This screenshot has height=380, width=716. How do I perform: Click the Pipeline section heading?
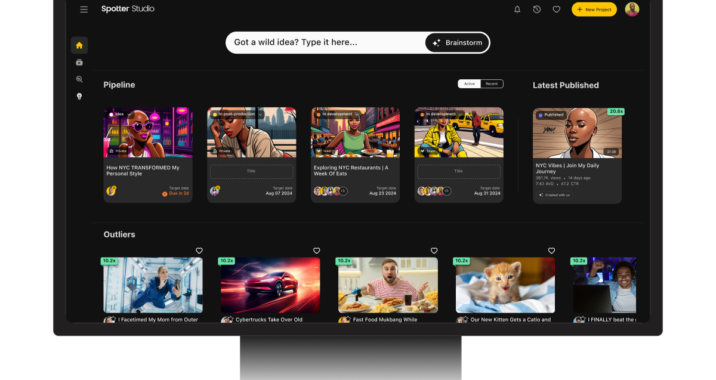click(119, 85)
